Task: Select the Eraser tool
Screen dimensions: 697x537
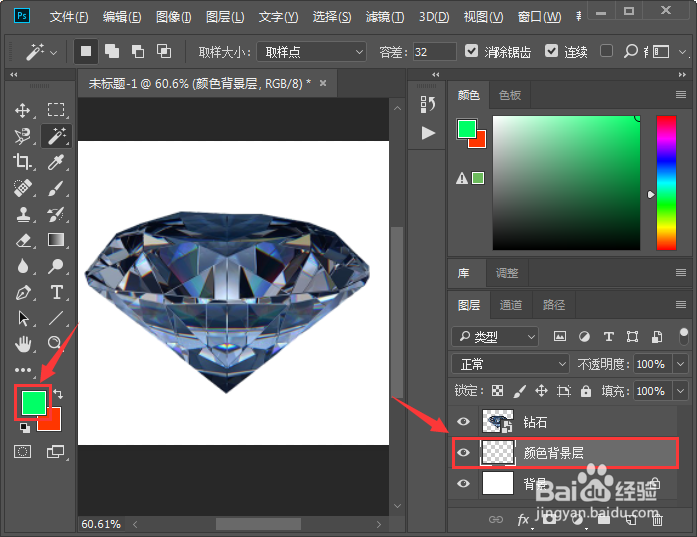Action: point(23,240)
